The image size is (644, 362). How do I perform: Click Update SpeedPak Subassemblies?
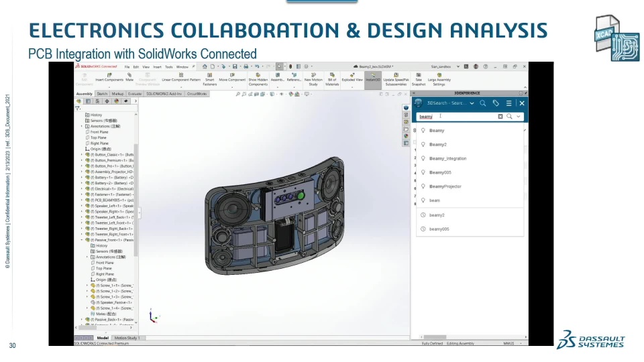point(396,80)
